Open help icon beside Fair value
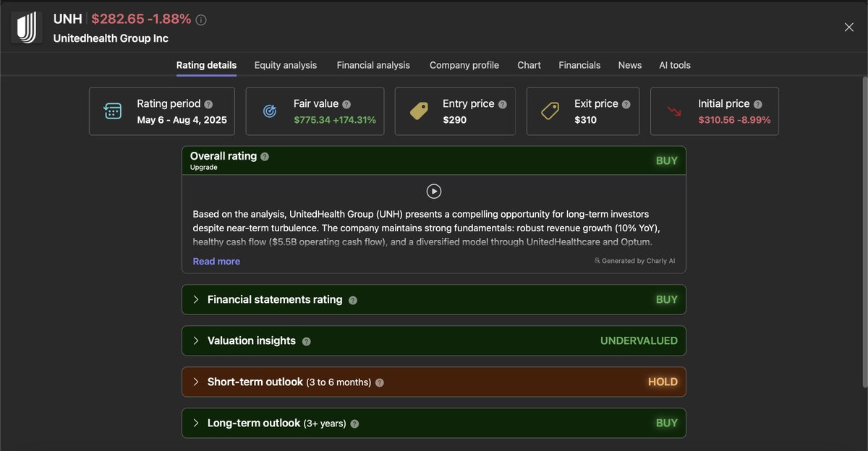868x451 pixels. click(346, 104)
